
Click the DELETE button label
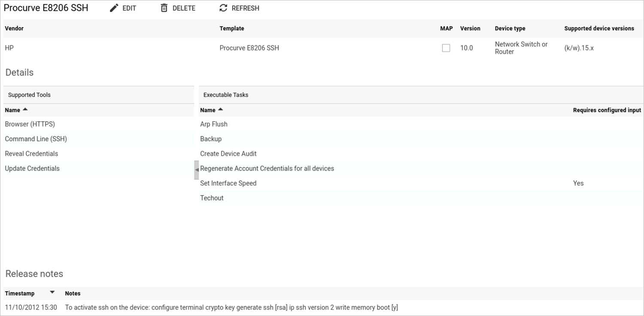click(184, 8)
